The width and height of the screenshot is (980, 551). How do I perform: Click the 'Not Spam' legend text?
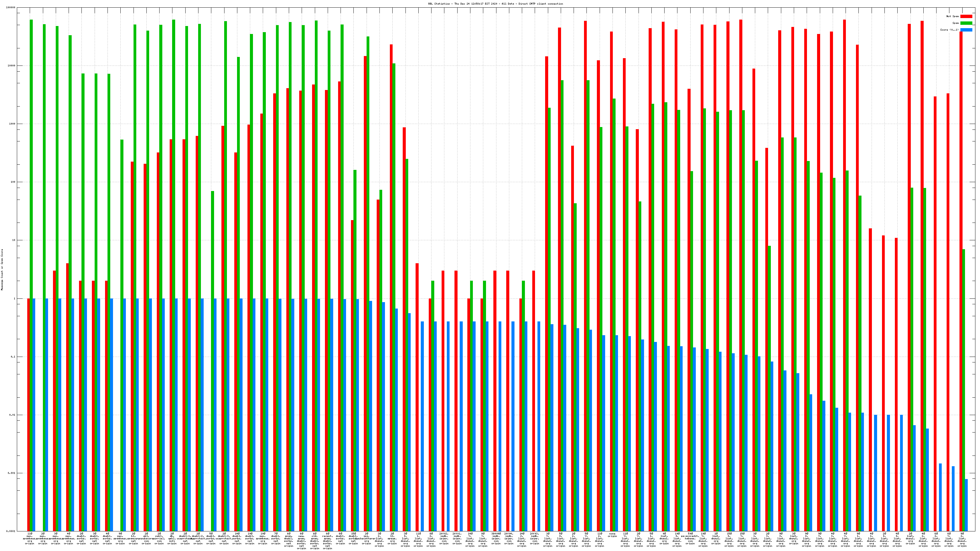point(953,16)
